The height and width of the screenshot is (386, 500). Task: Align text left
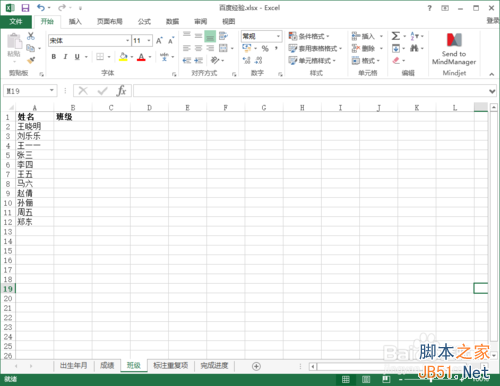click(x=187, y=48)
